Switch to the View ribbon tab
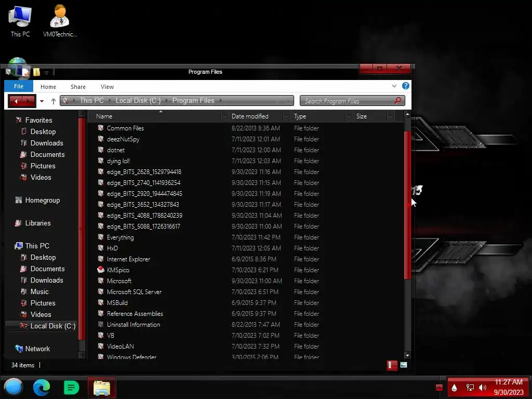This screenshot has width=532, height=399. 107,87
